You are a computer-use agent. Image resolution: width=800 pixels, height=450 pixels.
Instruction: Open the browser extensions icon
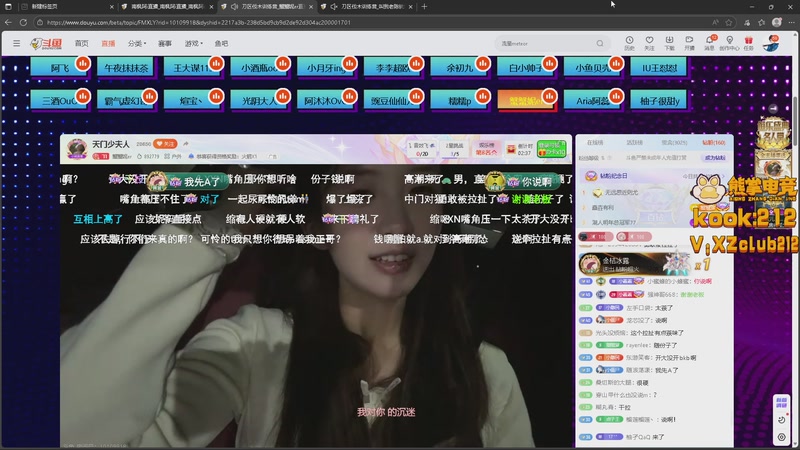[x=747, y=22]
